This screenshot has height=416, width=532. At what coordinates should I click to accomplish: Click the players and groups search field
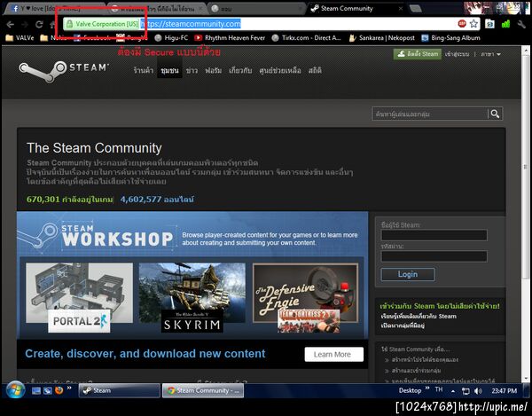(430, 114)
